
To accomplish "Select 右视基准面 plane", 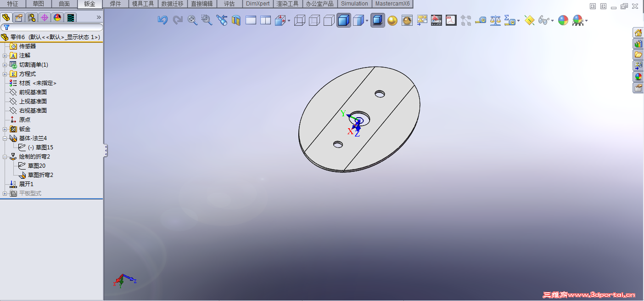I will click(33, 111).
